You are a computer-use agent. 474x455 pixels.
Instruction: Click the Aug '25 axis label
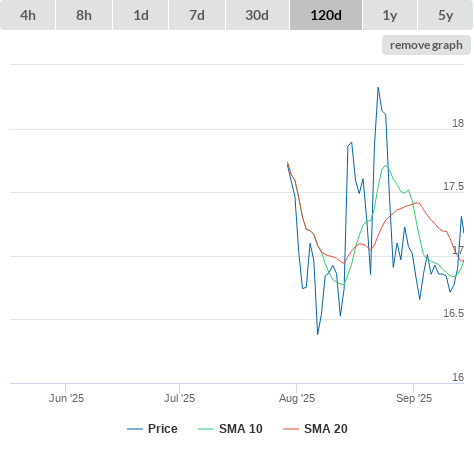(x=297, y=398)
